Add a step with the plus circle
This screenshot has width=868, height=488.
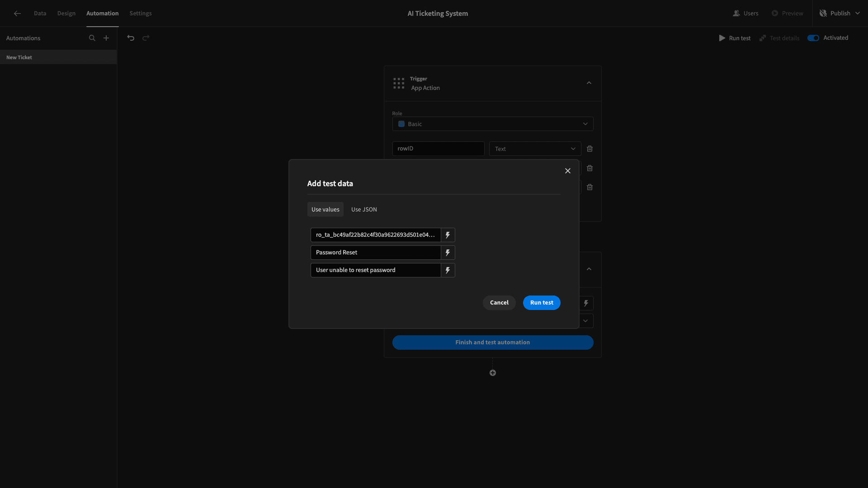[493, 373]
